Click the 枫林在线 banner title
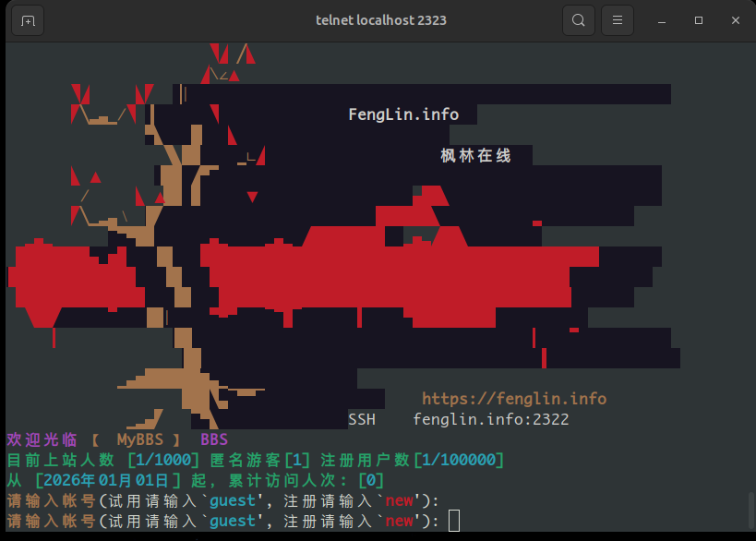The width and height of the screenshot is (756, 541). (x=475, y=156)
